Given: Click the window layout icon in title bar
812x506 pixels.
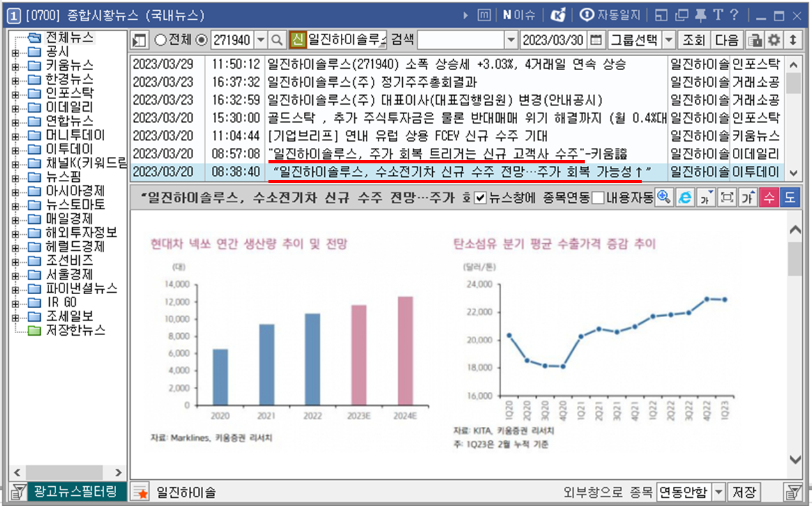Looking at the screenshot, I should 661,15.
